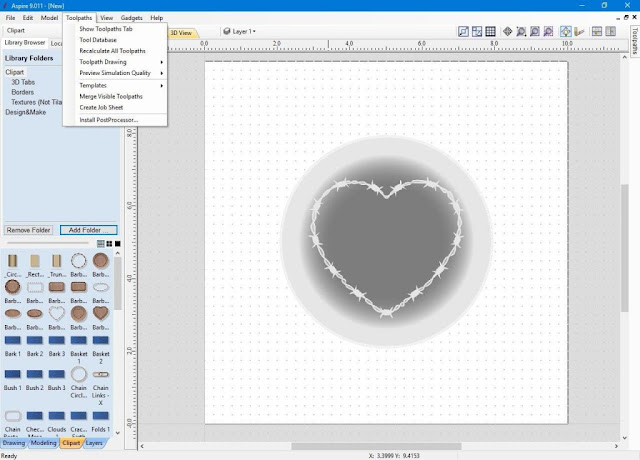This screenshot has height=460, width=640.
Task: Choose Show Toolpaths Tab menu entry
Action: 115,29
